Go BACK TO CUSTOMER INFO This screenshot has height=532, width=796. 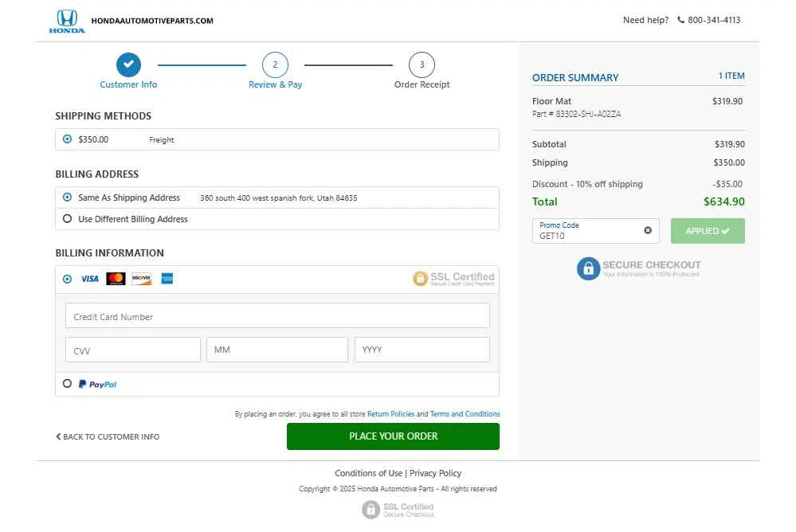[x=107, y=436]
